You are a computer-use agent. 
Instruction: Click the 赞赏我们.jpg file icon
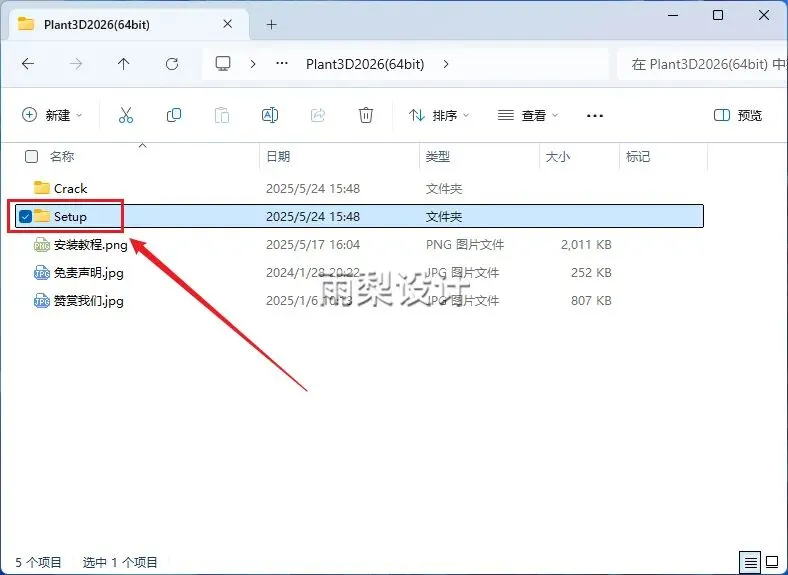[x=42, y=301]
